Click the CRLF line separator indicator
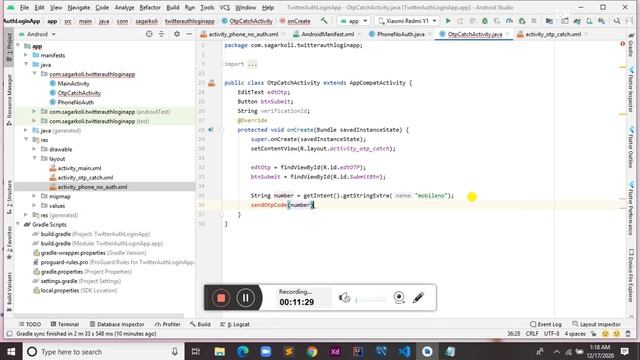Screen dimensions: 640x360 click(532, 333)
